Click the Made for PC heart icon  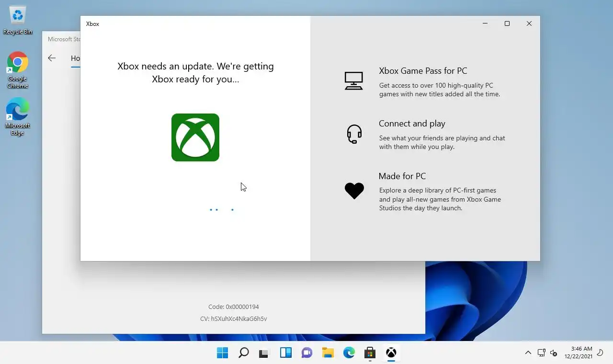[x=354, y=191]
